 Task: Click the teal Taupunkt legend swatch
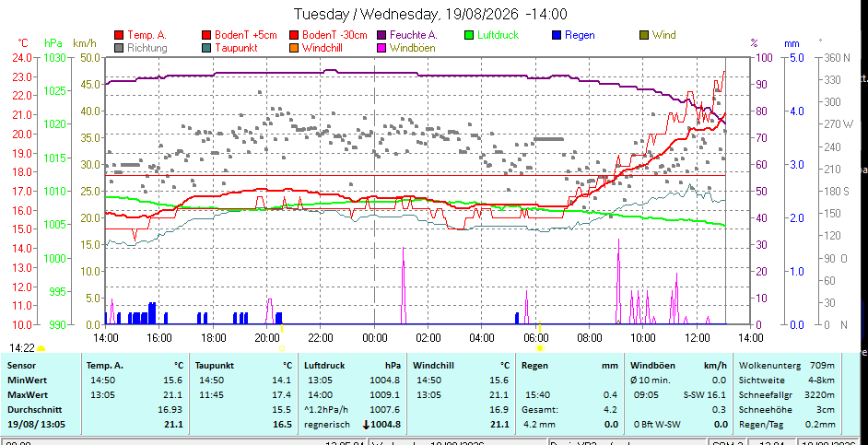pyautogui.click(x=205, y=48)
